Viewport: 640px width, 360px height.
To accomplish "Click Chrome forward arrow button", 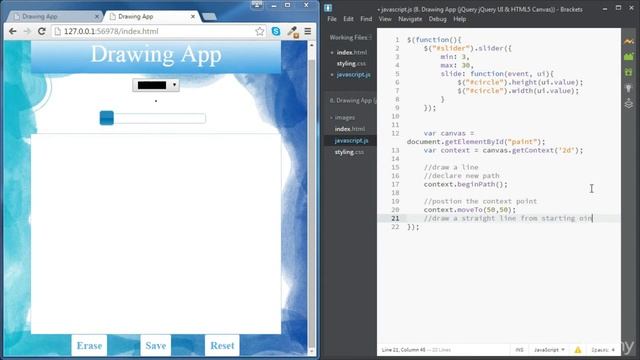I will pos(27,31).
